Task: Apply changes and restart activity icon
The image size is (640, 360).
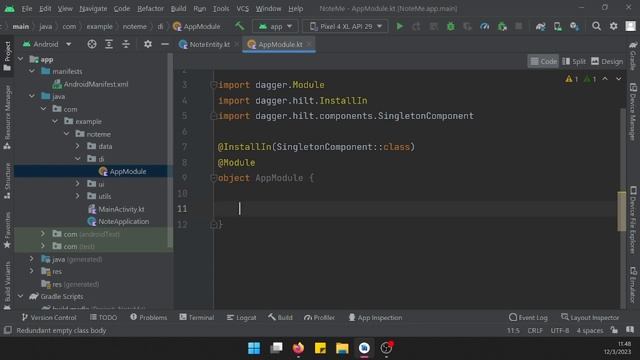Action: coord(416,27)
